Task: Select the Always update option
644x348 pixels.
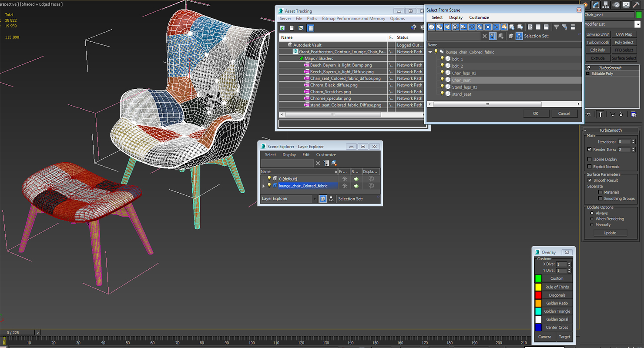Action: (592, 213)
